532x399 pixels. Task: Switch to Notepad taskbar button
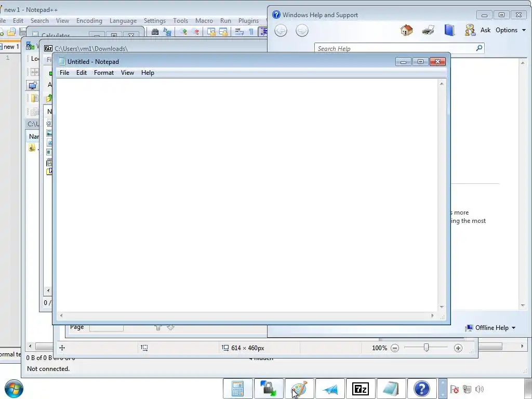391,389
